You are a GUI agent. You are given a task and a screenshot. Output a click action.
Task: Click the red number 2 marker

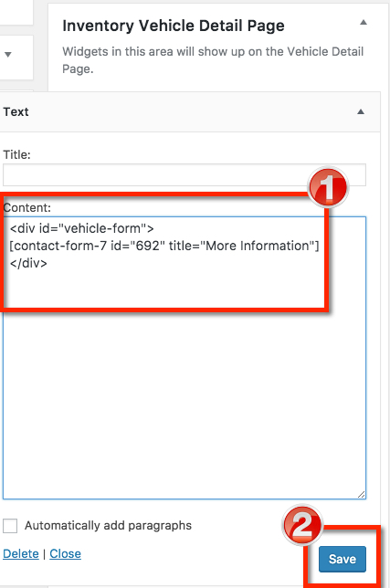(302, 525)
